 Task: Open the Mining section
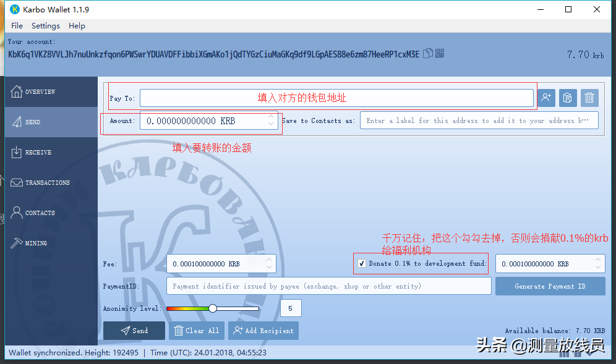coord(51,243)
